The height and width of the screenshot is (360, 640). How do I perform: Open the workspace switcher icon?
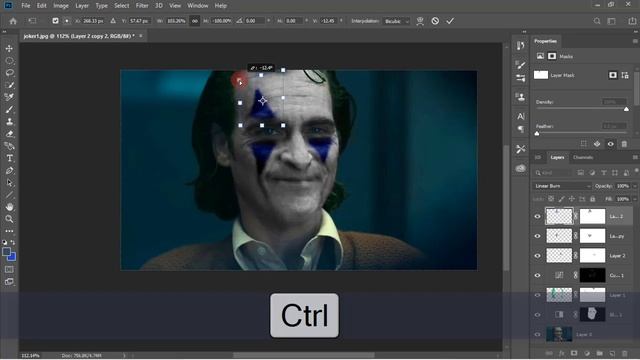coord(611,21)
